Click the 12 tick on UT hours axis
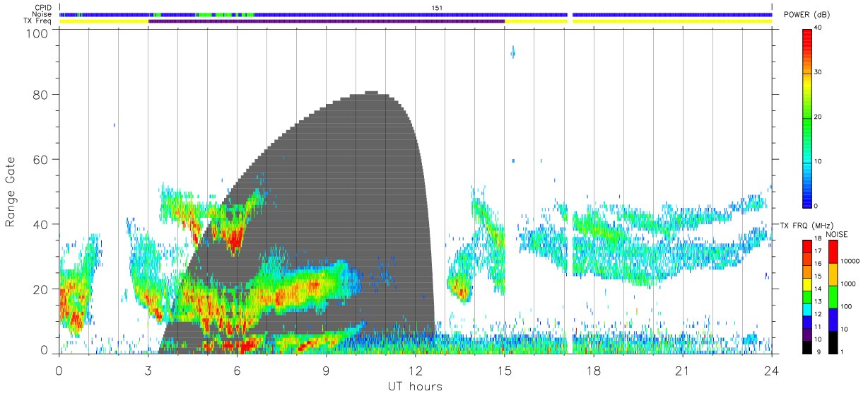This screenshot has height=401, width=868. 416,370
